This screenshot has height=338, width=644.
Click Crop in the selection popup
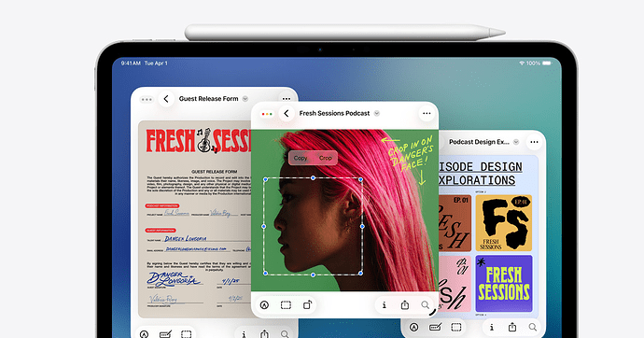[x=326, y=158]
